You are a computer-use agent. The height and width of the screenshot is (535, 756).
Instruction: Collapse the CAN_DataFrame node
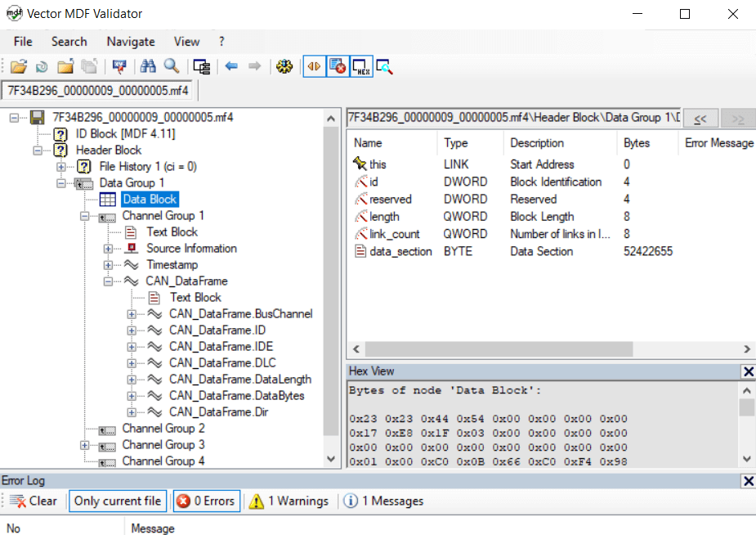point(108,281)
